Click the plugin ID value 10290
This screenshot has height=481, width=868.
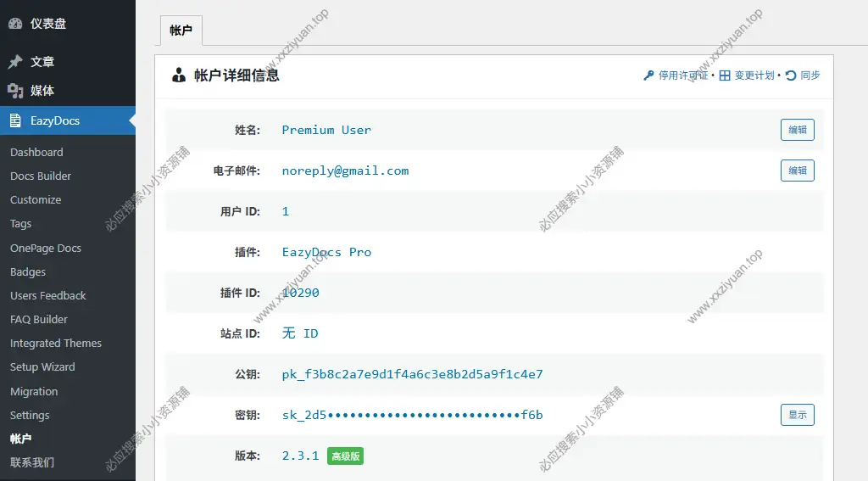(x=300, y=293)
